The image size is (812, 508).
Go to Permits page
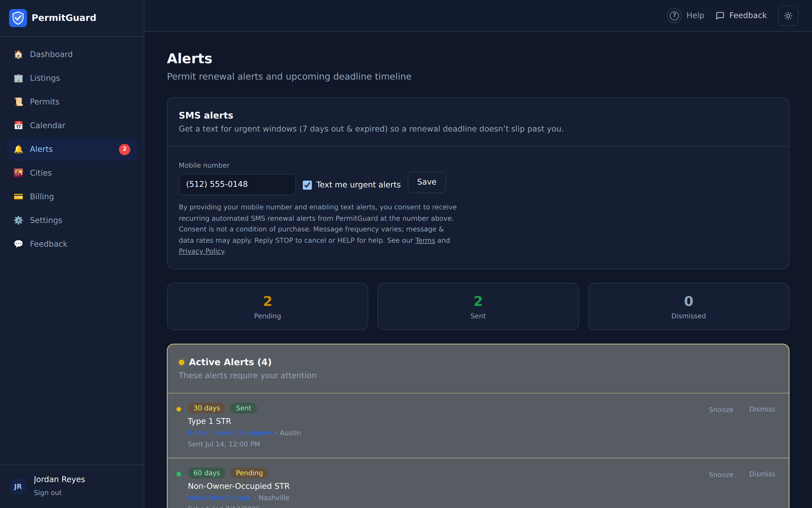click(x=72, y=102)
